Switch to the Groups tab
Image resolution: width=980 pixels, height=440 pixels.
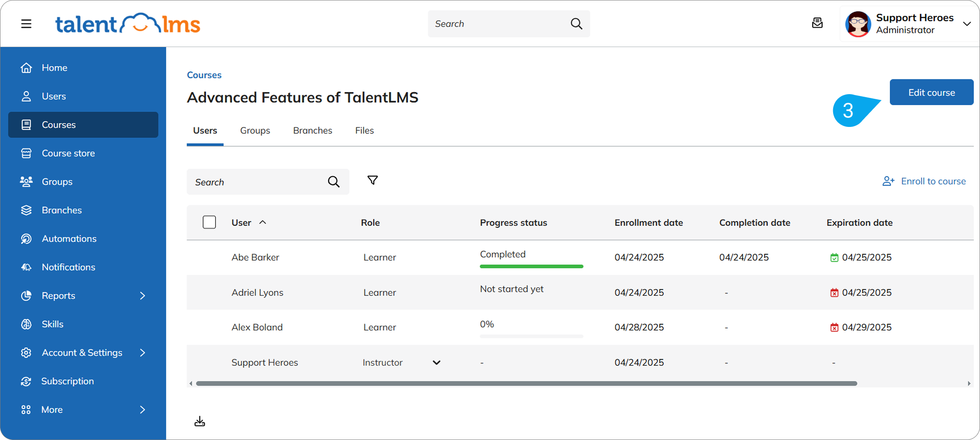tap(255, 130)
